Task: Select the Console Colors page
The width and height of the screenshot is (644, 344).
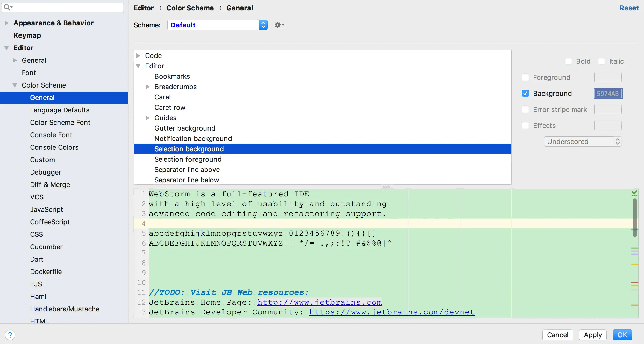Action: pyautogui.click(x=54, y=147)
